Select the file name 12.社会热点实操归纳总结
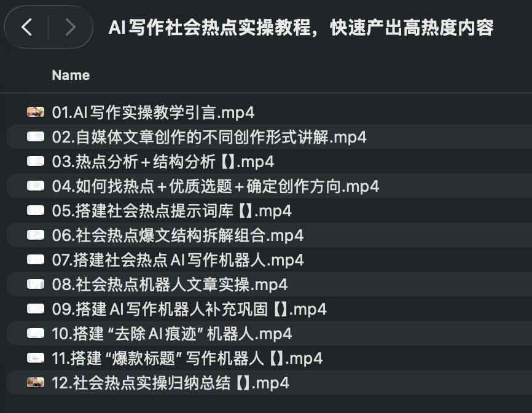Image resolution: width=532 pixels, height=413 pixels. point(170,383)
